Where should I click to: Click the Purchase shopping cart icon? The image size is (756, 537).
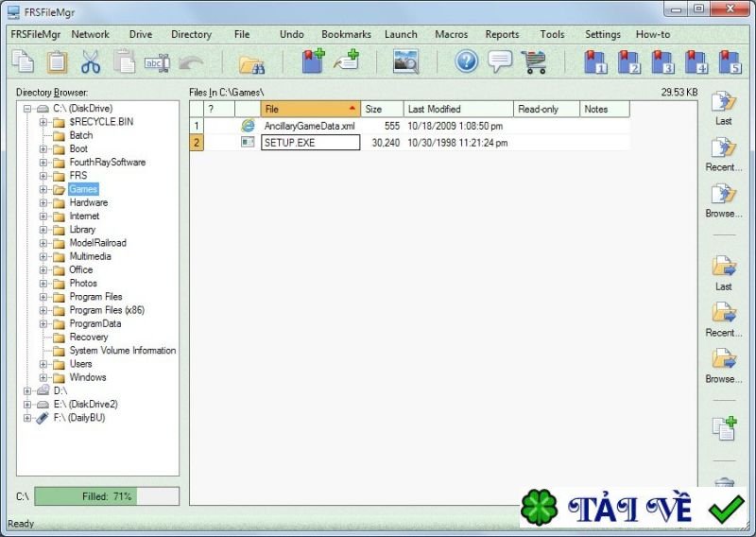tap(534, 61)
